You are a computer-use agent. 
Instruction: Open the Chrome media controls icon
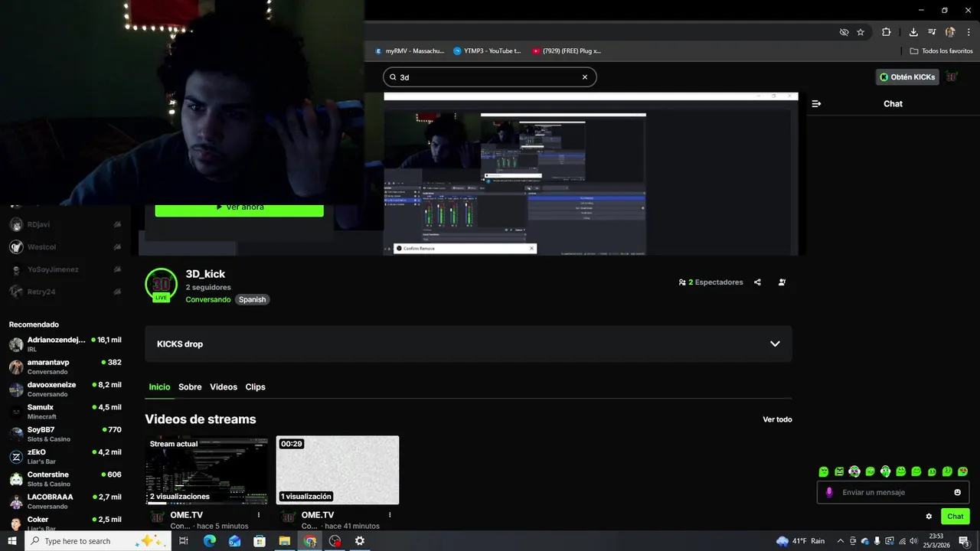click(932, 32)
